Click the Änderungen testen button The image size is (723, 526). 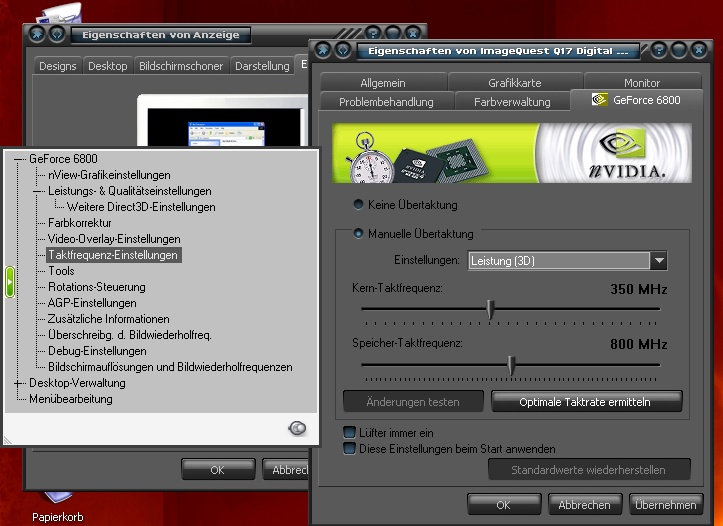click(413, 402)
